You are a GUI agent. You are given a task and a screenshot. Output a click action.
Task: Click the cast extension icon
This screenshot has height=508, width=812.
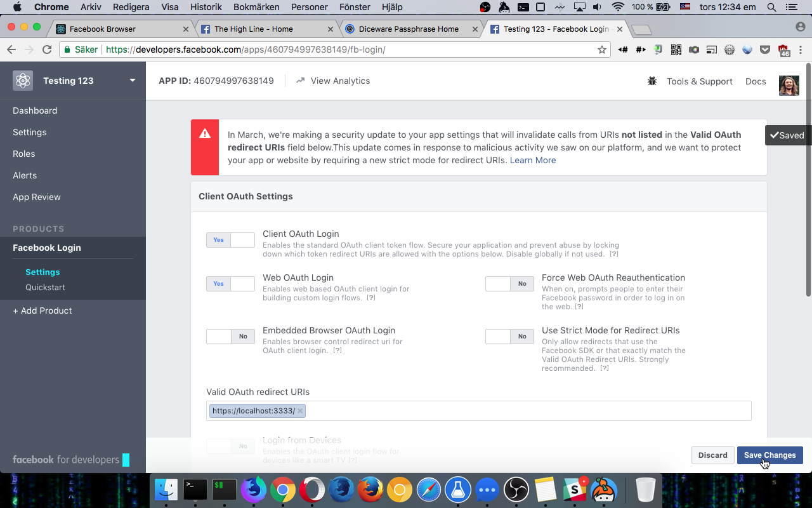(712, 50)
